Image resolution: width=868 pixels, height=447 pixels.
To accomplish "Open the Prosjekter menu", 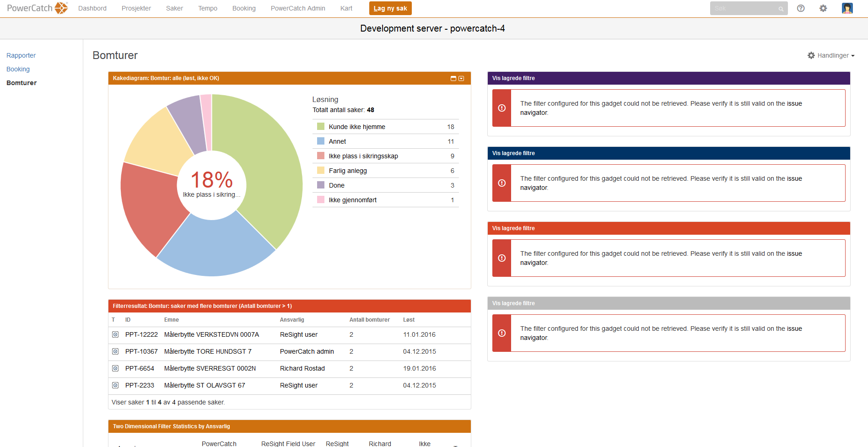I will click(x=136, y=8).
